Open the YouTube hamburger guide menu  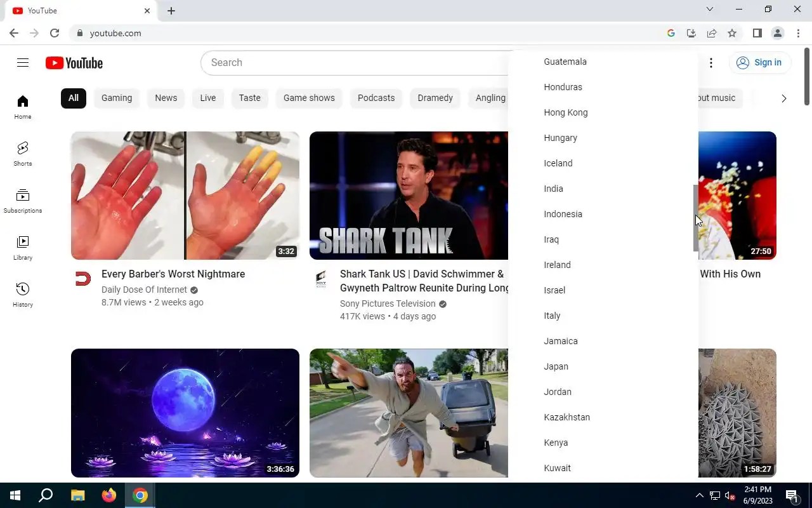(23, 62)
